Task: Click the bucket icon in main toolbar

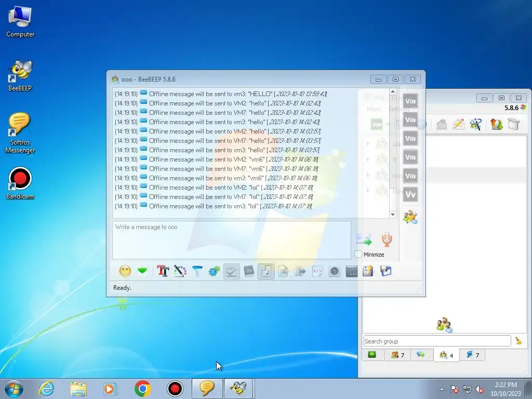Action: pyautogui.click(x=514, y=124)
